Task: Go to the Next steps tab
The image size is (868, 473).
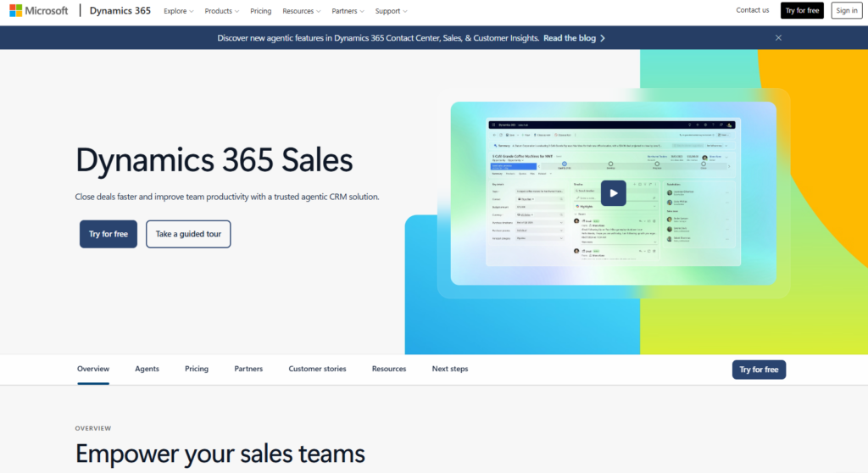Action: tap(450, 369)
